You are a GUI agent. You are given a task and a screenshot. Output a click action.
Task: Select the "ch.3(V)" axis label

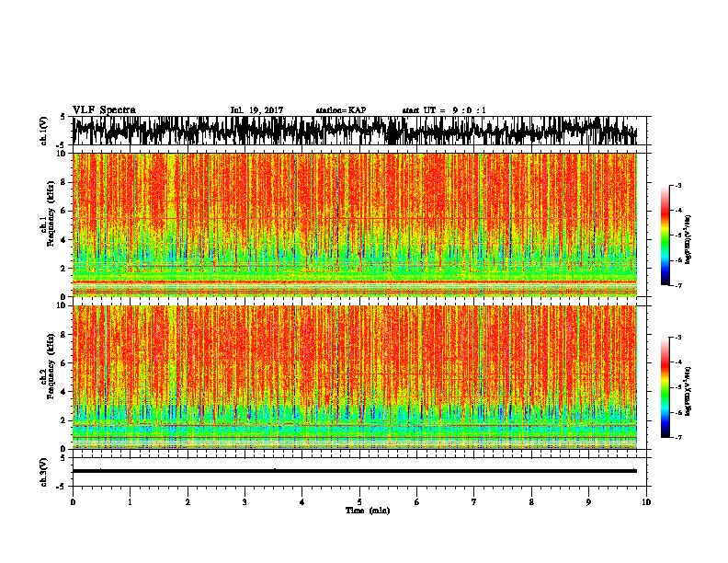pyautogui.click(x=43, y=472)
